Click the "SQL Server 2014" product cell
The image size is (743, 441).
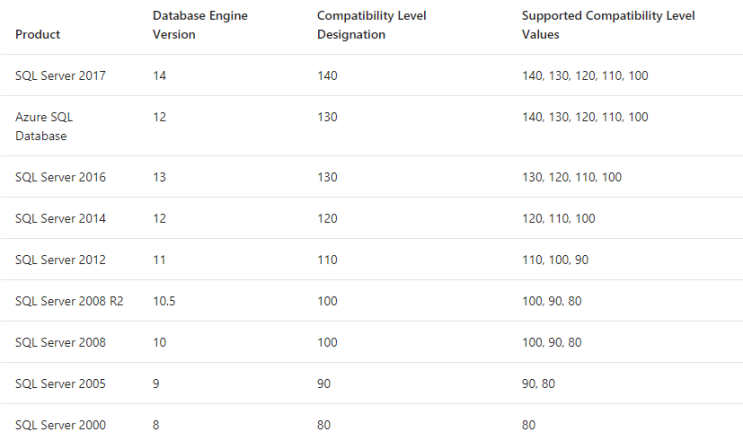click(x=60, y=218)
